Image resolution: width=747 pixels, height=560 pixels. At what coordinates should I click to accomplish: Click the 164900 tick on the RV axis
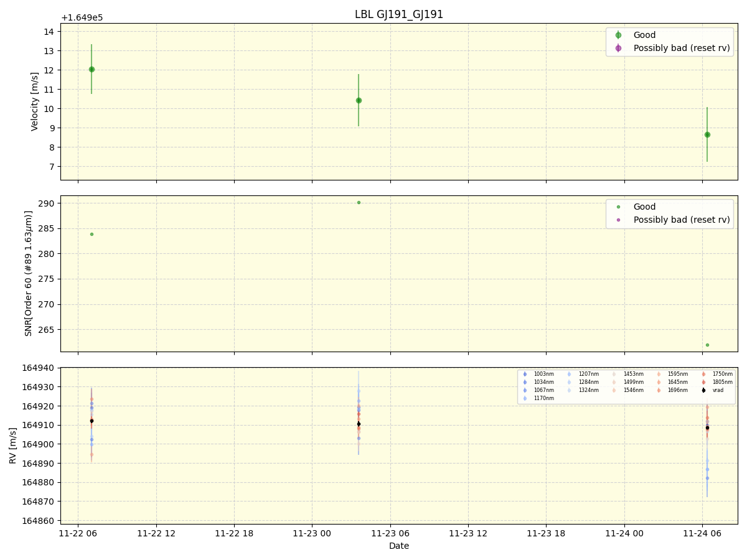coord(39,444)
